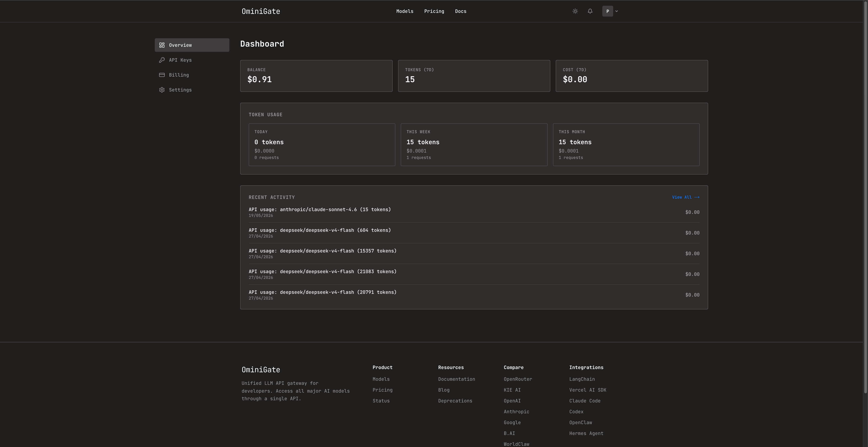Screen dimensions: 868x447
Task: Select the deepseek 604 tokens activity row
Action: 474,233
